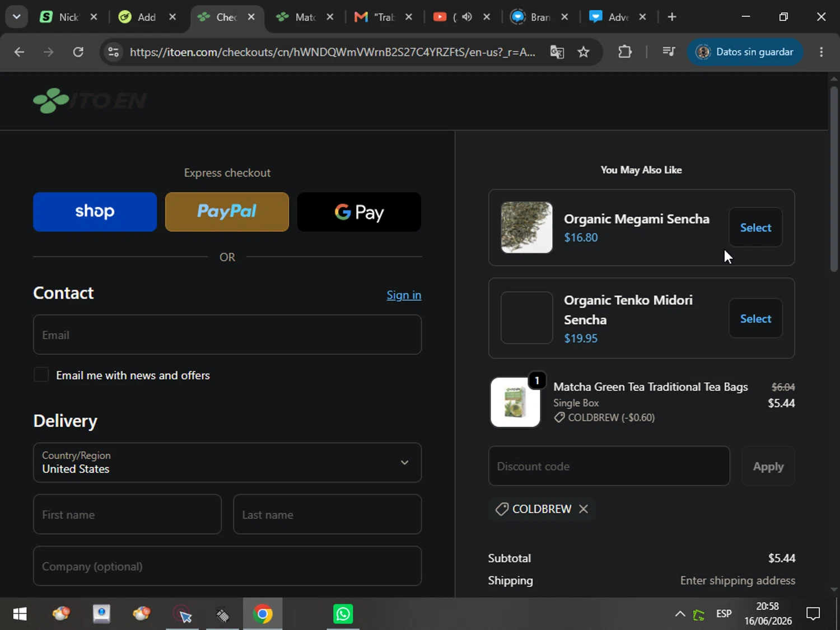Pay with Google Pay button

(359, 212)
